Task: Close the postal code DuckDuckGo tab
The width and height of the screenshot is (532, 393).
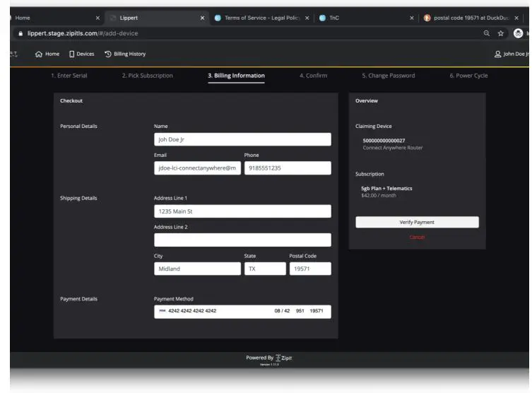Action: tap(516, 18)
